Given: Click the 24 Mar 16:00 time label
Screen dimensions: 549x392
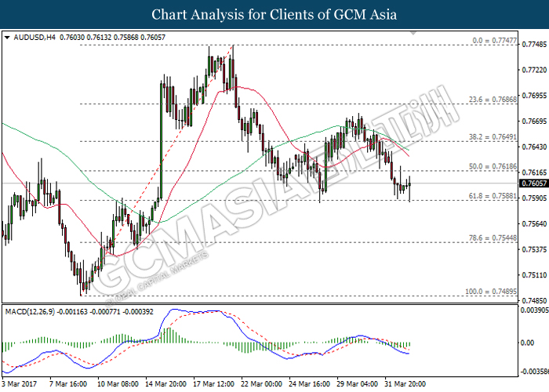Looking at the screenshot, I should point(309,384).
